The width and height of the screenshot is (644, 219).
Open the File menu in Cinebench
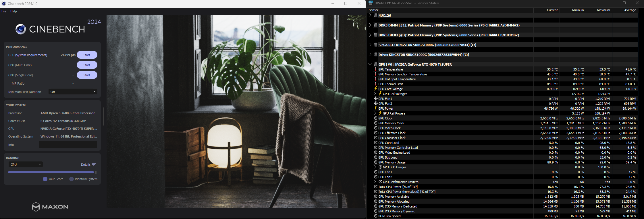[x=4, y=11]
